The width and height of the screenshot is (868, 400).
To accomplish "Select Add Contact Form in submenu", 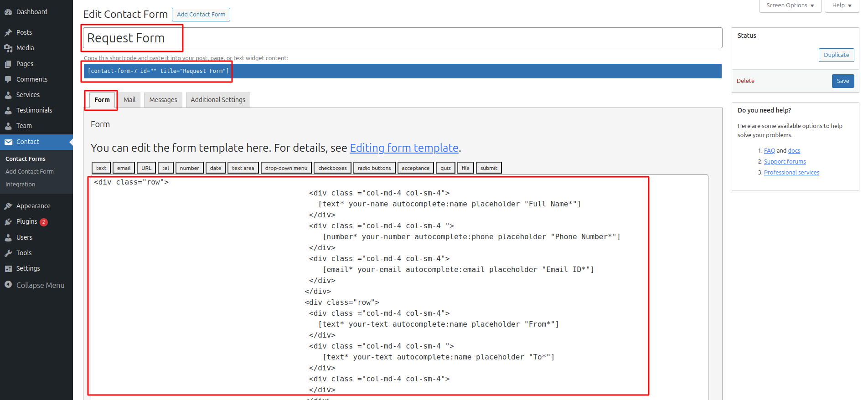I will point(30,172).
